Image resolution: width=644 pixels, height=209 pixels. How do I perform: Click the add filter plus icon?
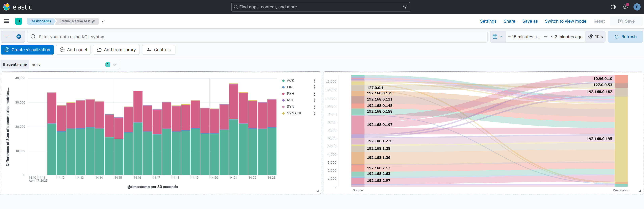[19, 37]
